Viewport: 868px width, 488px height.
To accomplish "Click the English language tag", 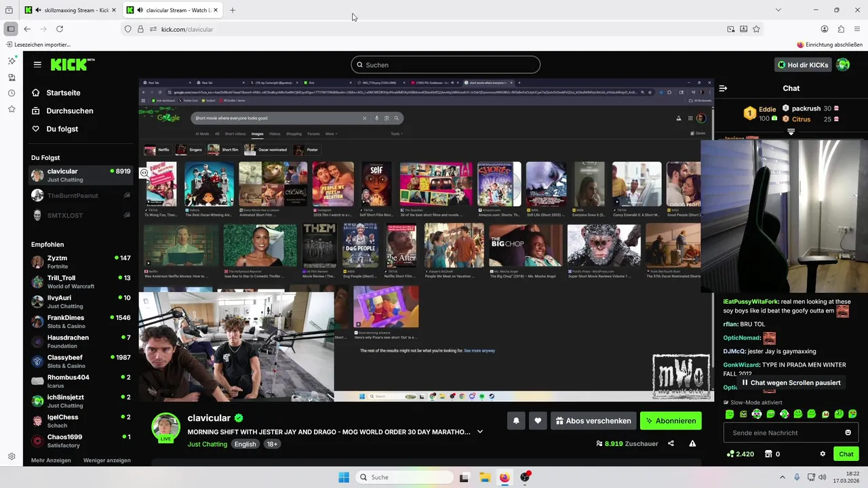I will pyautogui.click(x=245, y=445).
